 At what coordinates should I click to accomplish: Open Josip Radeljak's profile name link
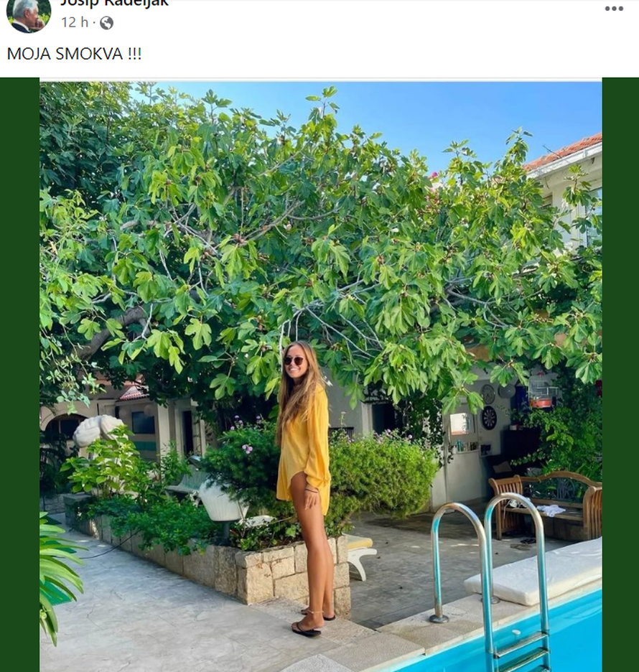tap(115, 4)
